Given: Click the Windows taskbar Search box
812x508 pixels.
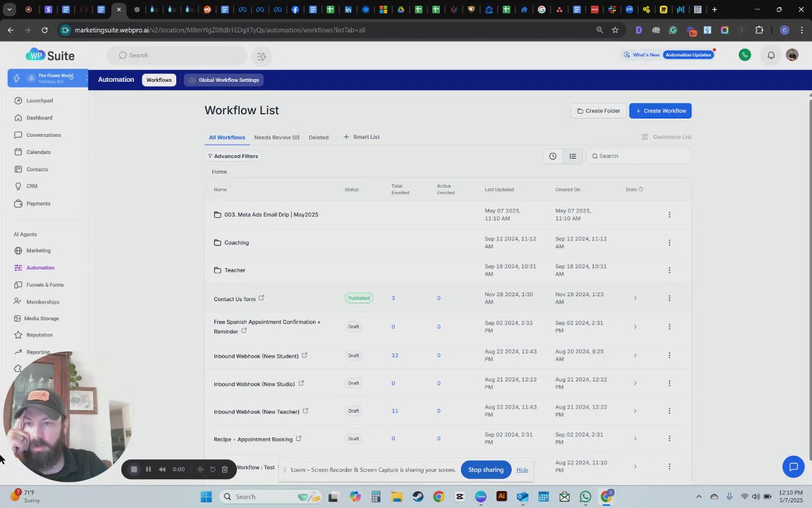Looking at the screenshot, I should tap(269, 497).
